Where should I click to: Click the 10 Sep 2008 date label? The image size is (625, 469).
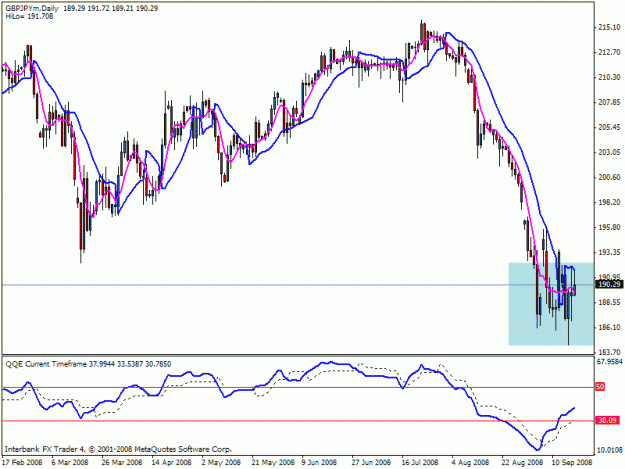(572, 462)
